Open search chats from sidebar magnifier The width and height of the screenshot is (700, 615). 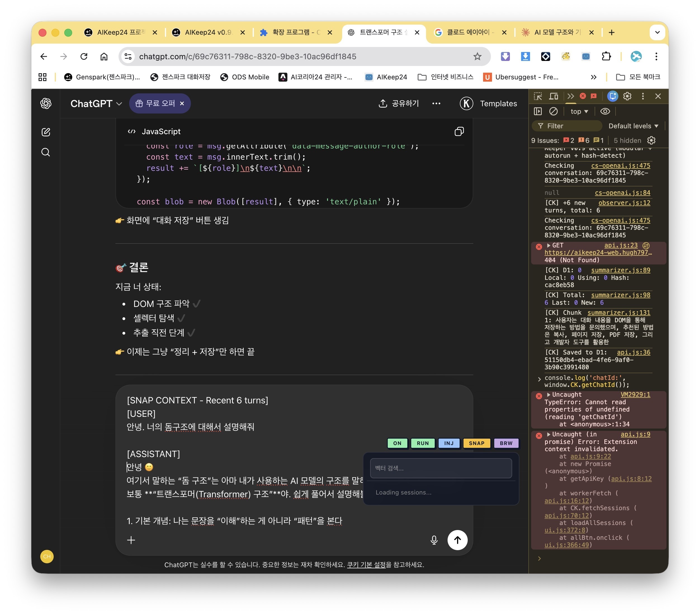pos(46,152)
